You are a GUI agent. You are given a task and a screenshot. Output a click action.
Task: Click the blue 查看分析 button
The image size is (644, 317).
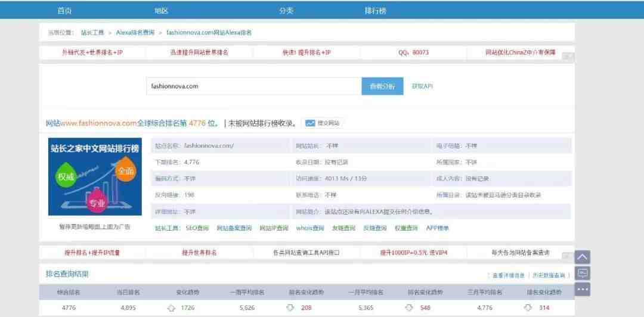(x=382, y=86)
